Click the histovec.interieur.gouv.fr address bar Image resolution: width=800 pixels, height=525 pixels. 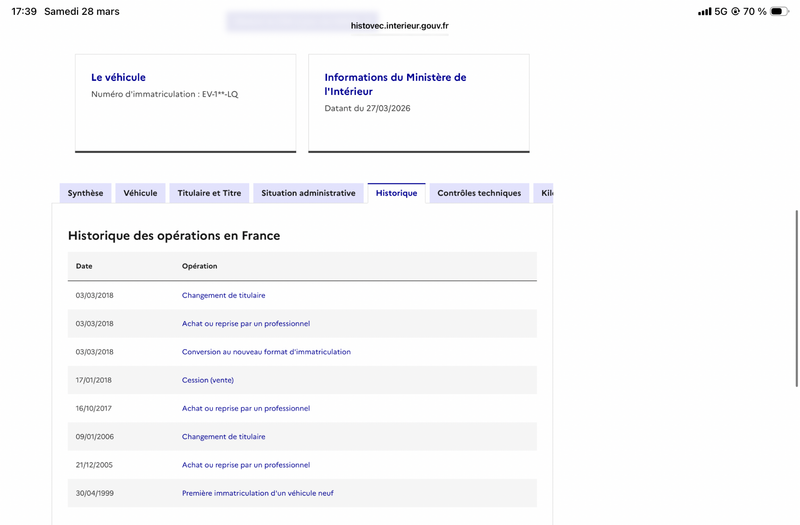click(400, 27)
